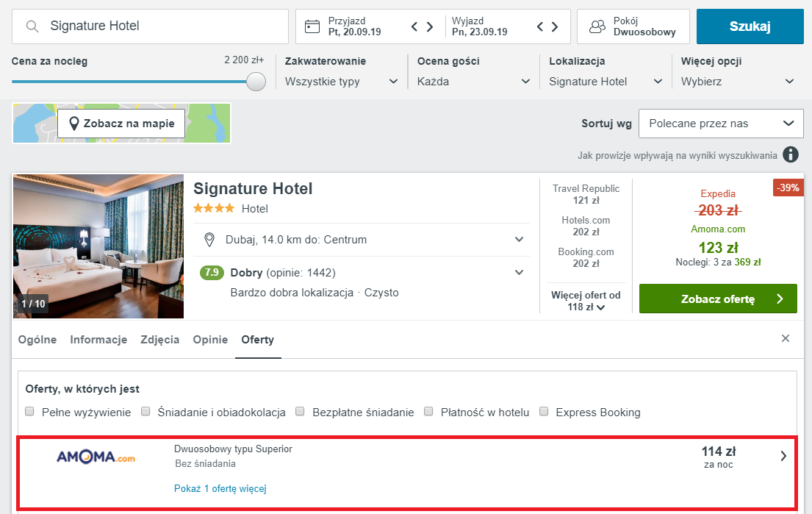This screenshot has height=514, width=812.
Task: Click the price per night slider handle
Action: 256,82
